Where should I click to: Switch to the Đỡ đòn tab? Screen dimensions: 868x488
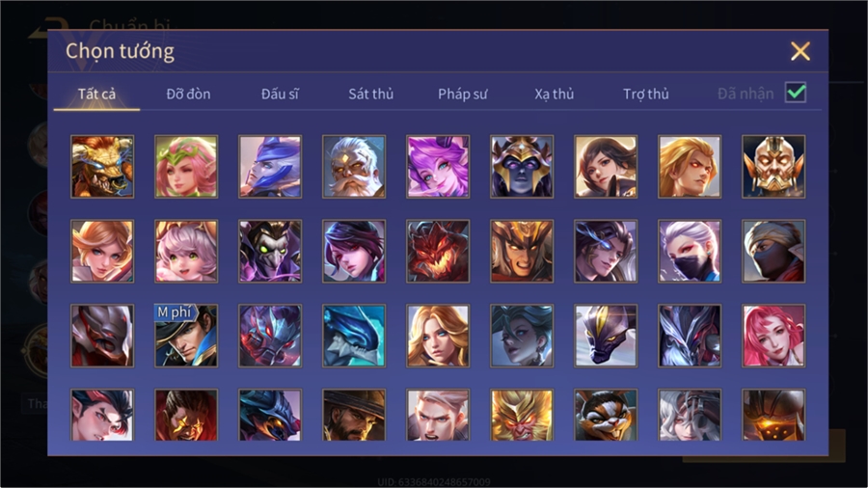pos(188,95)
